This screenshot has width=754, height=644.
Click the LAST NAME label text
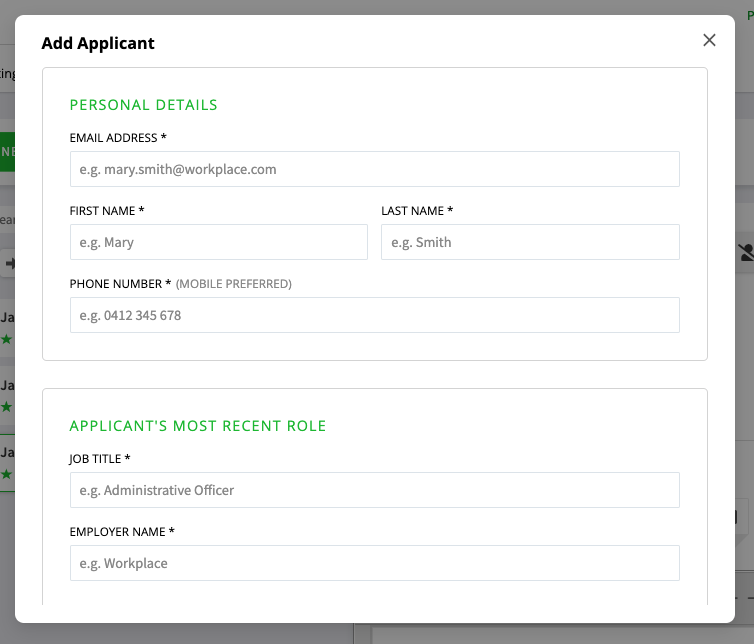[x=417, y=211]
